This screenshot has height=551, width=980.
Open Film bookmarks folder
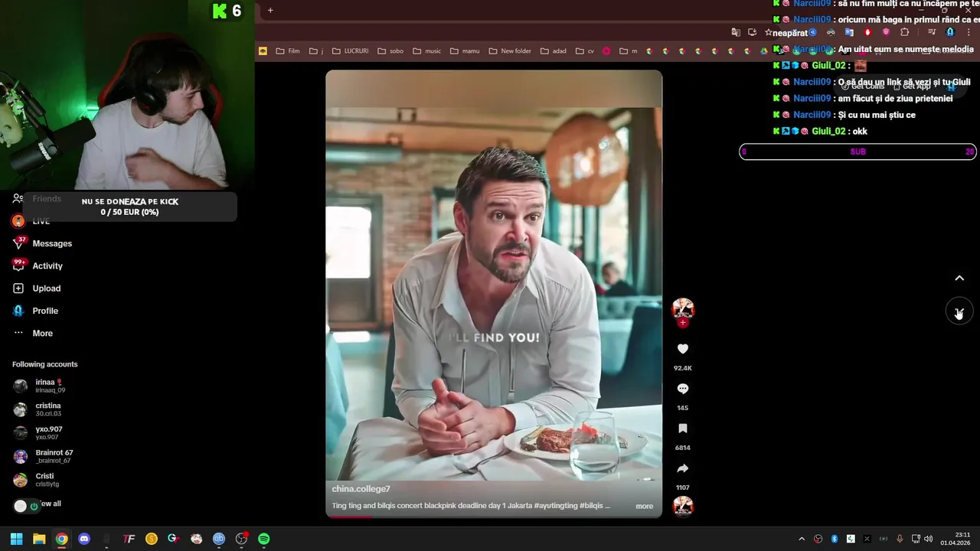click(x=288, y=51)
